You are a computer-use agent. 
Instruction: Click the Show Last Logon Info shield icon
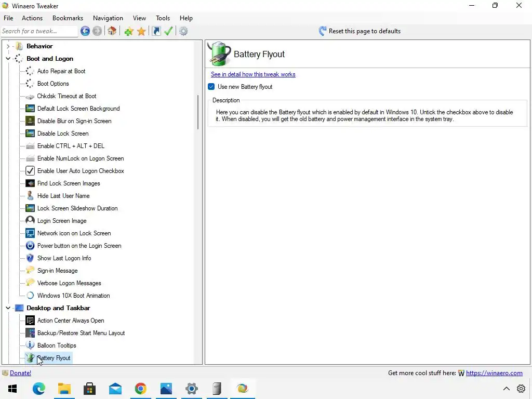coord(30,258)
